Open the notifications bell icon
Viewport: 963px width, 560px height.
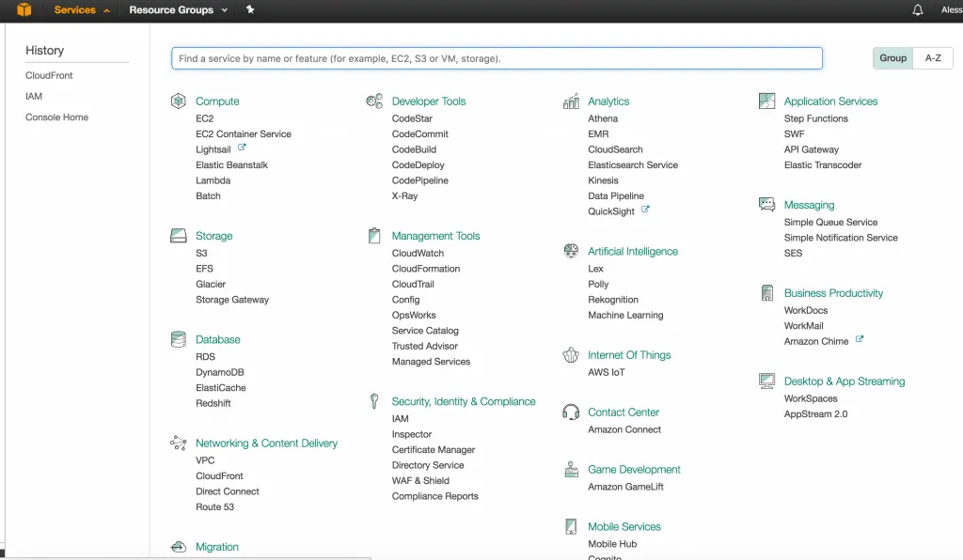click(918, 9)
